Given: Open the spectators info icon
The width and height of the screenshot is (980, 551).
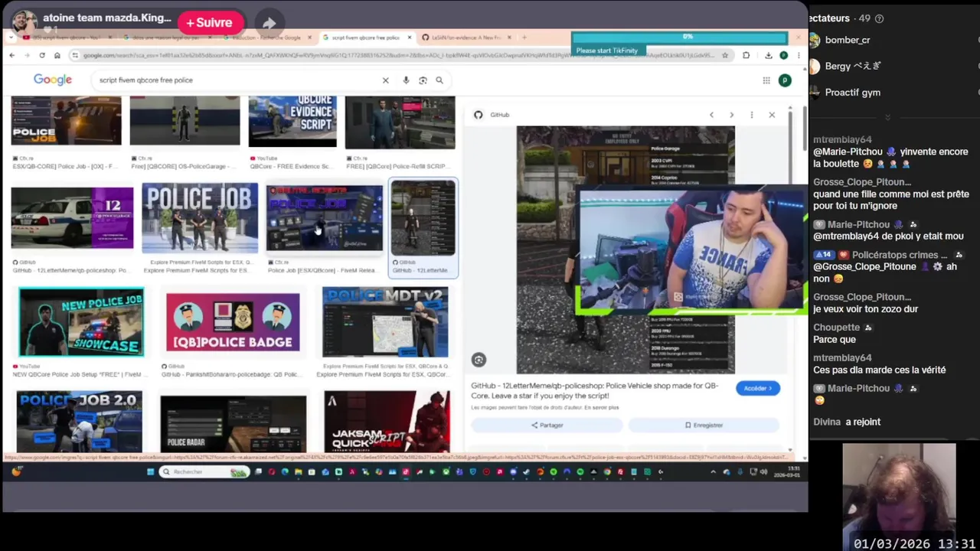Looking at the screenshot, I should (879, 18).
